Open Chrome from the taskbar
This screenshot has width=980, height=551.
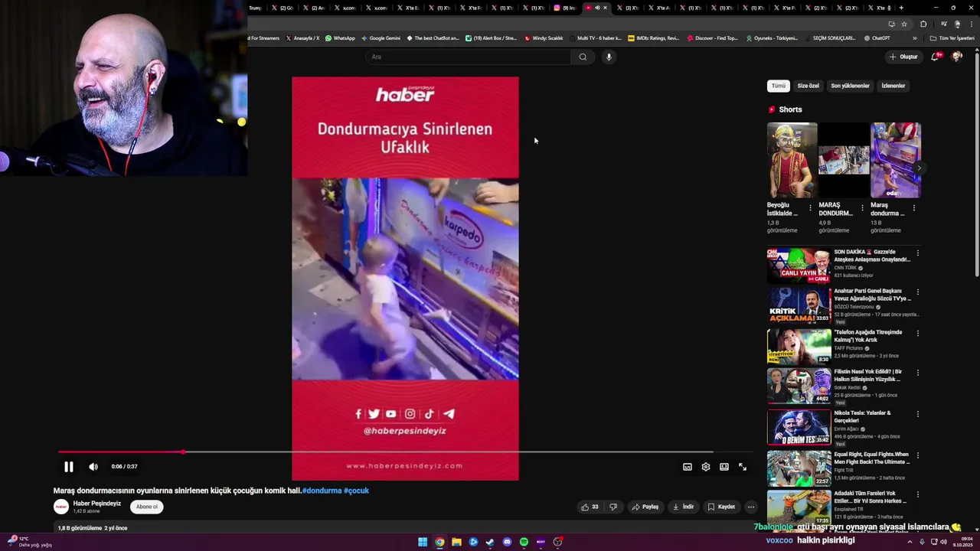439,542
